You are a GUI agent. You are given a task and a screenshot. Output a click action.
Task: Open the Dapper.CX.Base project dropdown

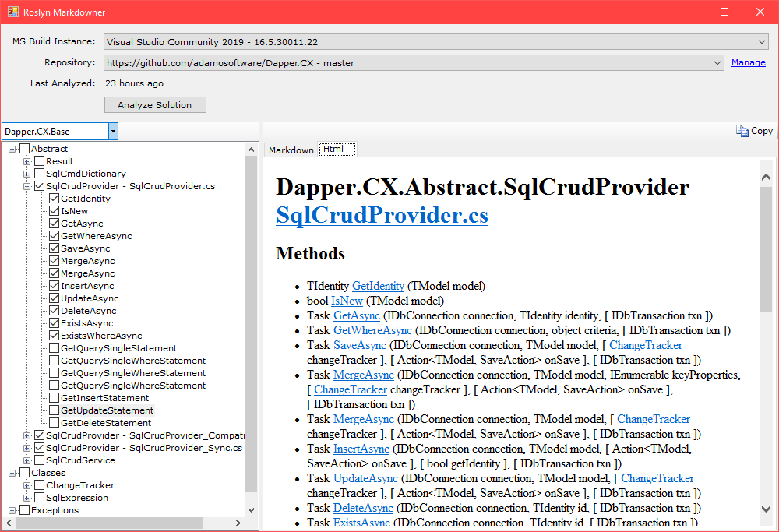coord(113,132)
